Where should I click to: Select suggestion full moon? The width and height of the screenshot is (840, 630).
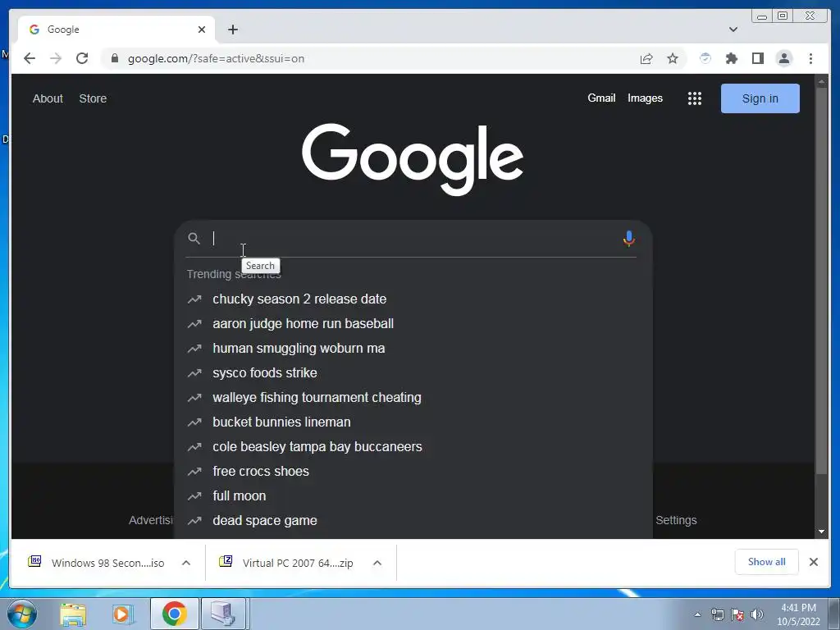[x=413, y=496]
